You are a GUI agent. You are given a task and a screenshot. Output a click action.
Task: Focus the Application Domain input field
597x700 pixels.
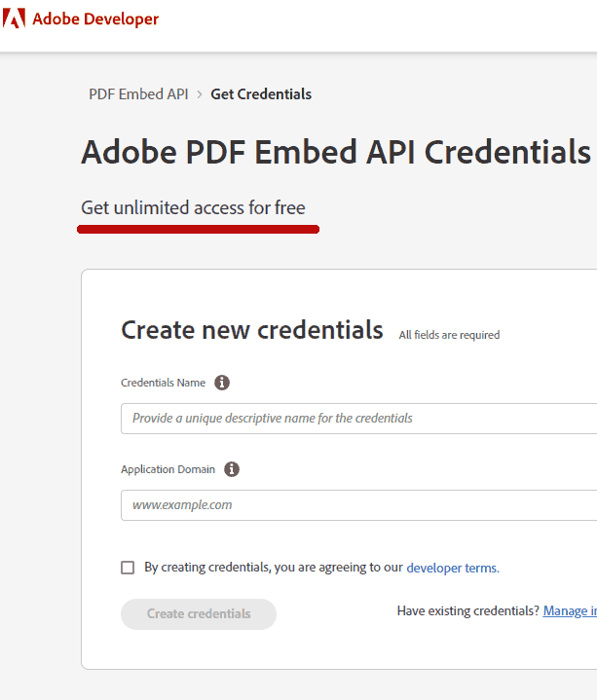[x=359, y=505]
